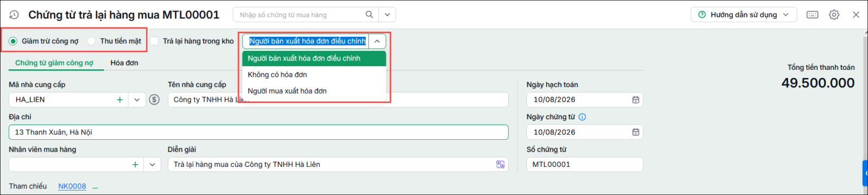Viewport: 868px width, 195px height.
Task: Click the Số chứng từ input field
Action: coord(585,165)
